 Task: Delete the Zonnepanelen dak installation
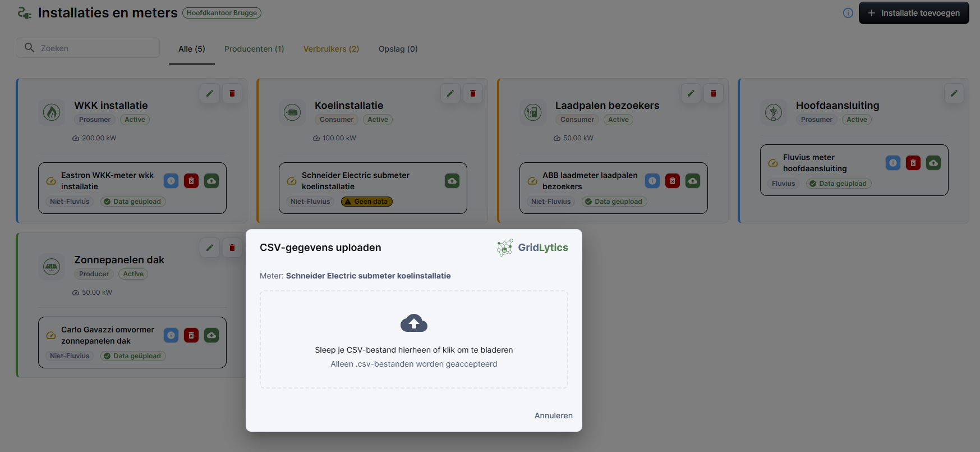click(232, 248)
